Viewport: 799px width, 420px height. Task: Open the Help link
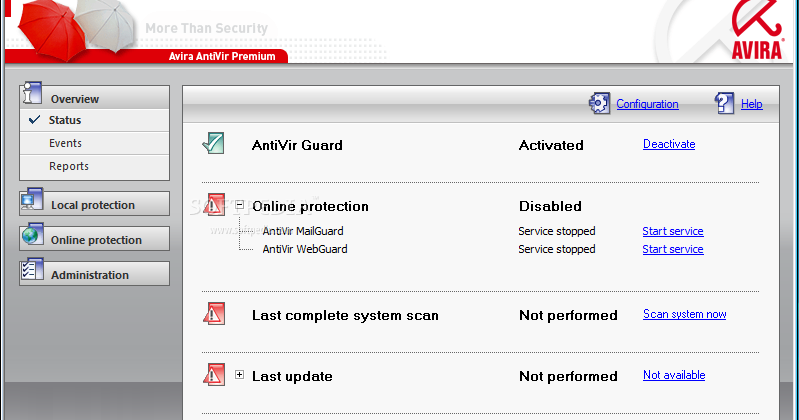click(752, 104)
